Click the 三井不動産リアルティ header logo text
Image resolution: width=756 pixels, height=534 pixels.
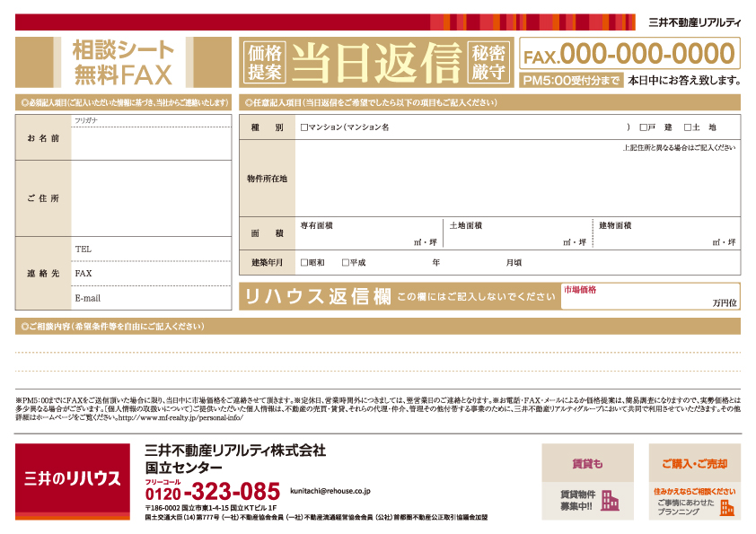694,22
